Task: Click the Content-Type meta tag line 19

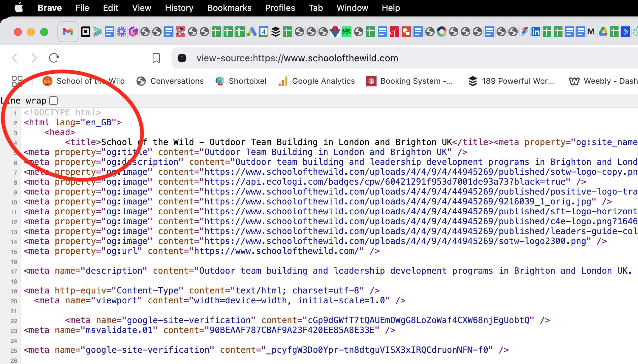Action: [202, 290]
